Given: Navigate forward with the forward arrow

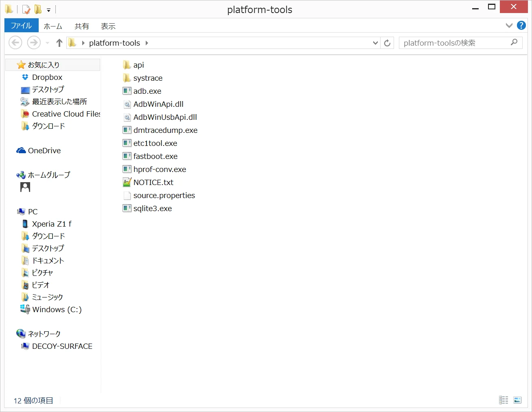Looking at the screenshot, I should 34,42.
